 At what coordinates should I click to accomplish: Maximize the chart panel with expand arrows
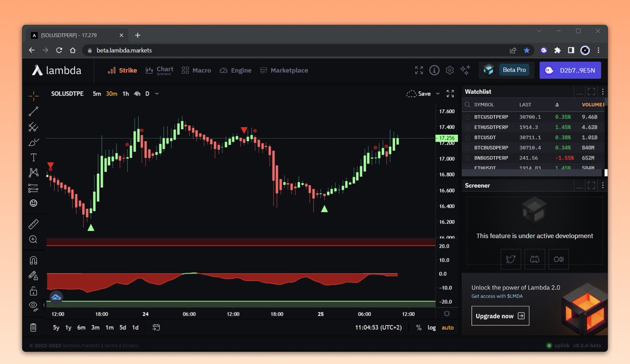[450, 93]
